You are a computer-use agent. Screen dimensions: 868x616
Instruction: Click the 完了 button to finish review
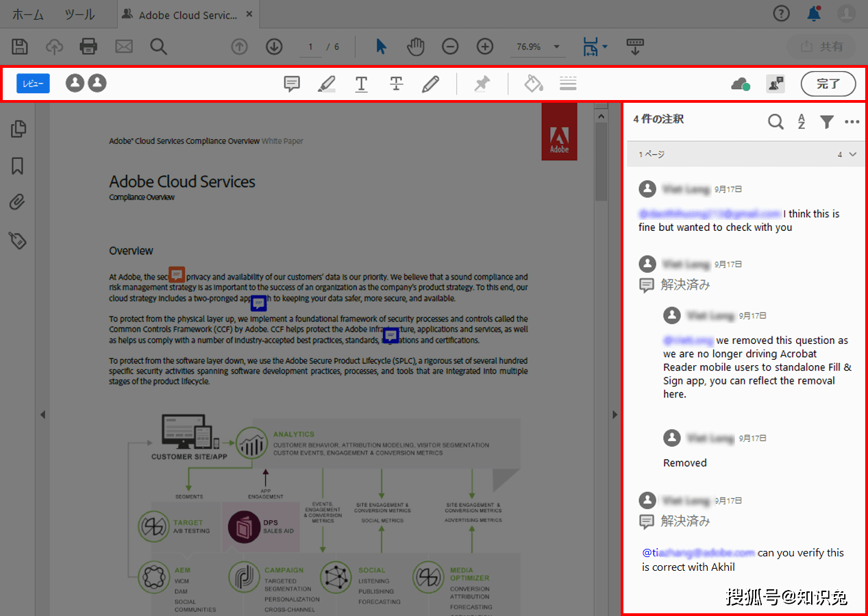click(x=828, y=84)
